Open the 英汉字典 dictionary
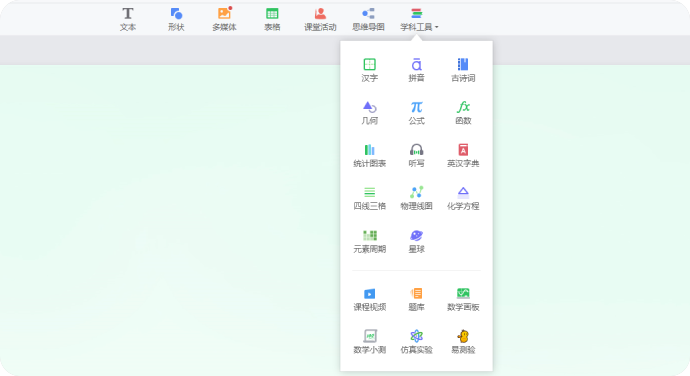690x376 pixels. point(463,155)
